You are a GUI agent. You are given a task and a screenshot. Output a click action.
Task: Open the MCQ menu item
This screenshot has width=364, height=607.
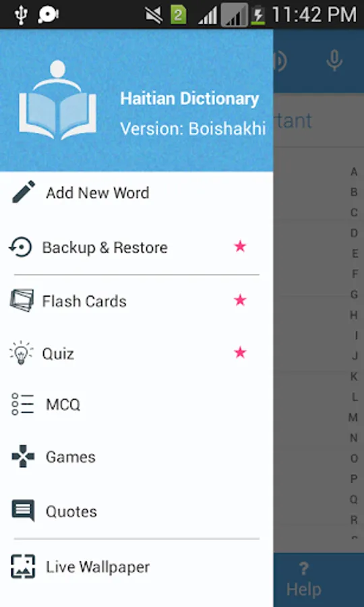(x=137, y=405)
